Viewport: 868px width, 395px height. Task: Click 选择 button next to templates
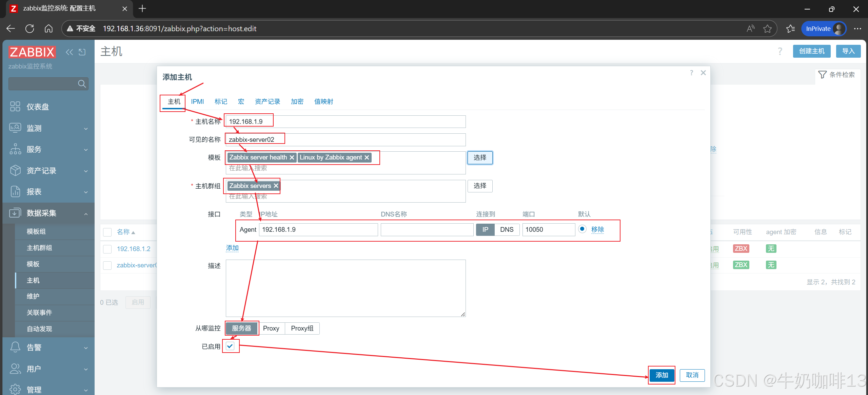pyautogui.click(x=480, y=157)
